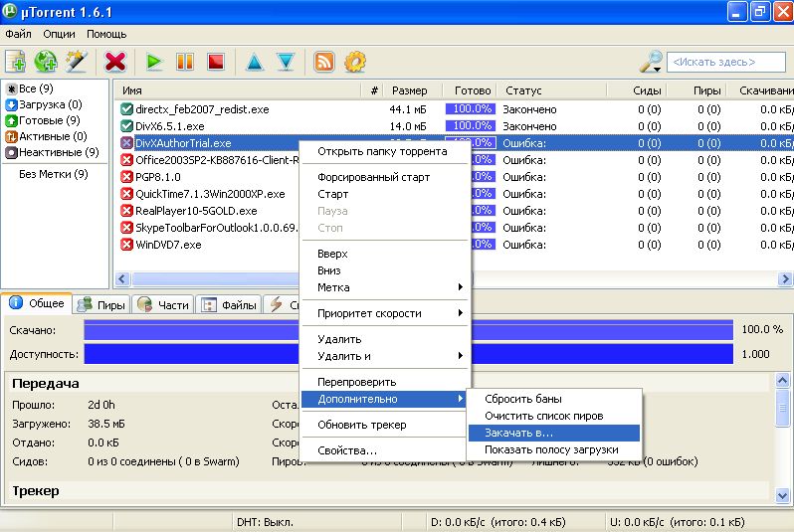Sort by the Статус column header
Image resolution: width=794 pixels, height=532 pixels.
(x=552, y=90)
